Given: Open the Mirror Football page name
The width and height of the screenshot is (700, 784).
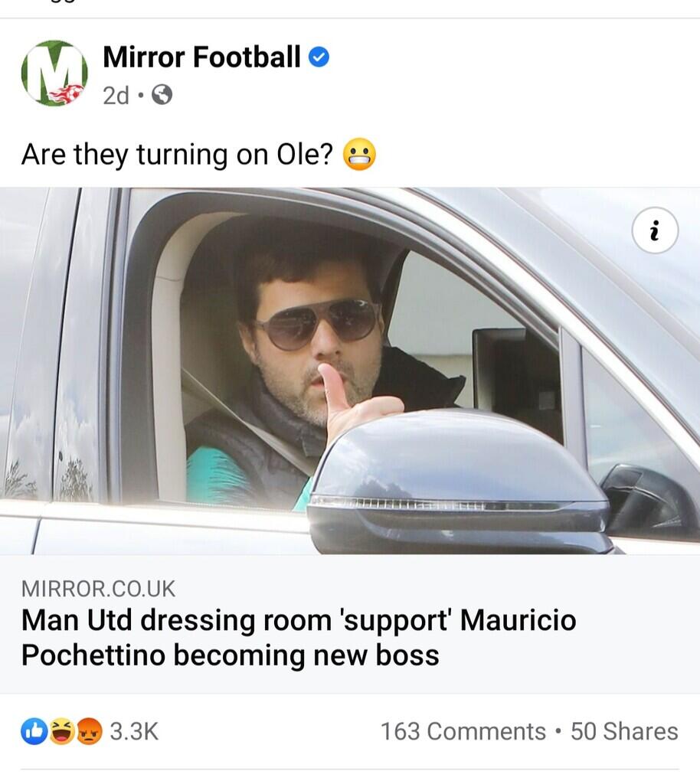Looking at the screenshot, I should pyautogui.click(x=201, y=57).
